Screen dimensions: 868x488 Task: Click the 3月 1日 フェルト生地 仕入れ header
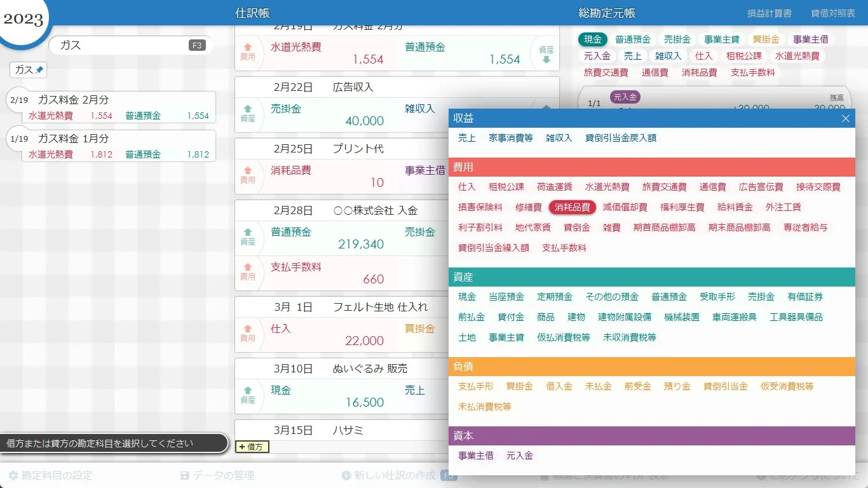[x=342, y=307]
